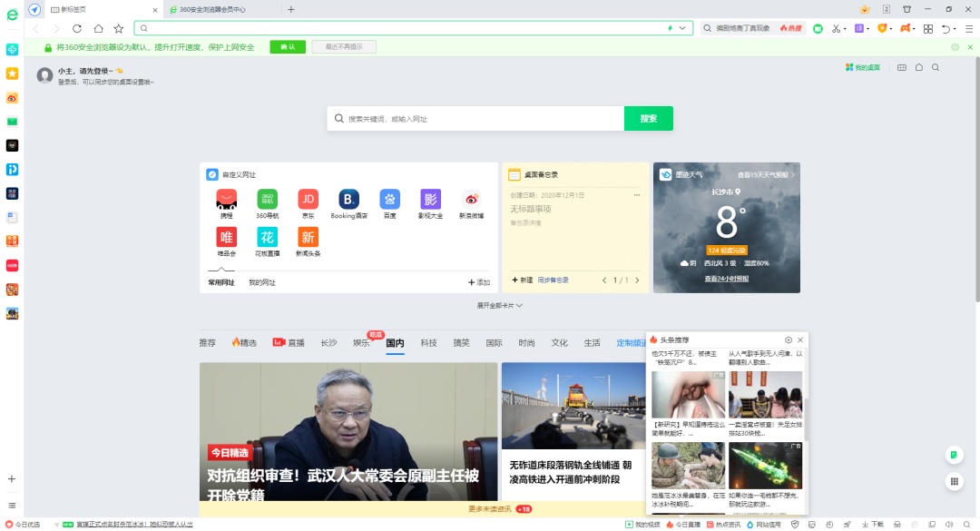This screenshot has height=531, width=980.
Task: Open the 查看24小时预报 weather link
Action: [726, 279]
